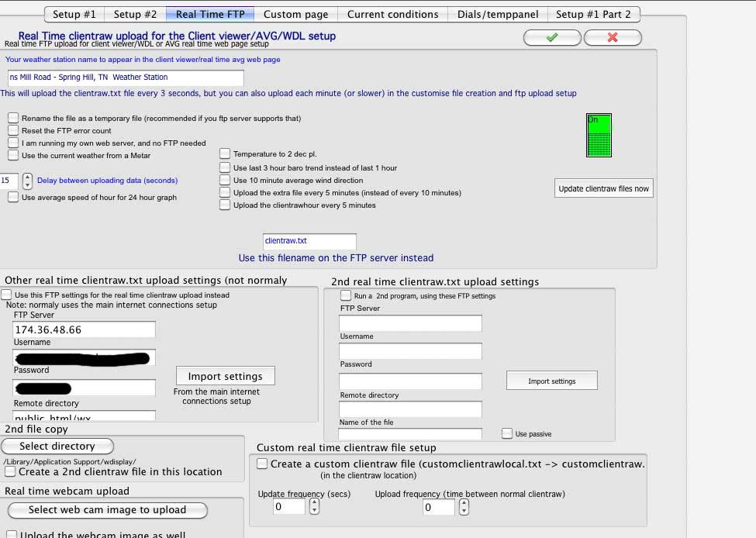Edit the weather station name field
This screenshot has height=538, width=756.
tap(126, 78)
